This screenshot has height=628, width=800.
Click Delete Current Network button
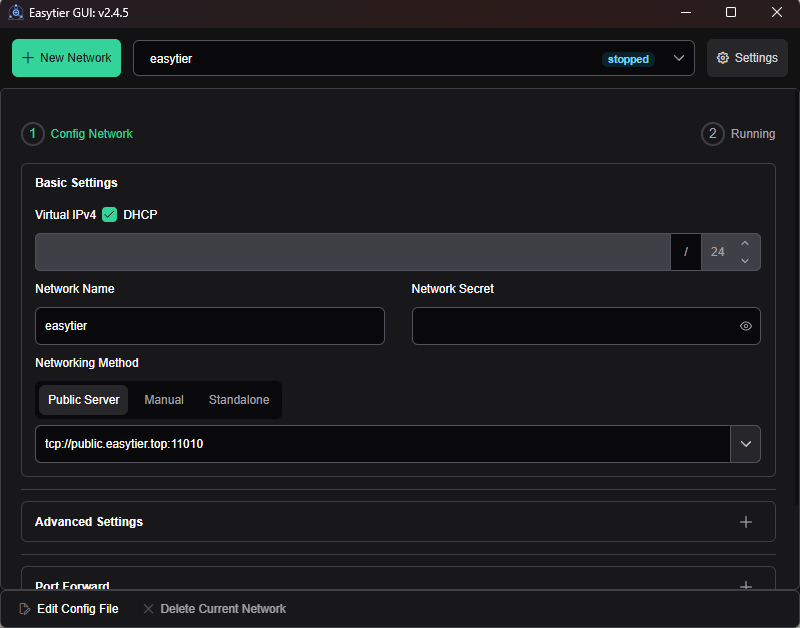214,609
